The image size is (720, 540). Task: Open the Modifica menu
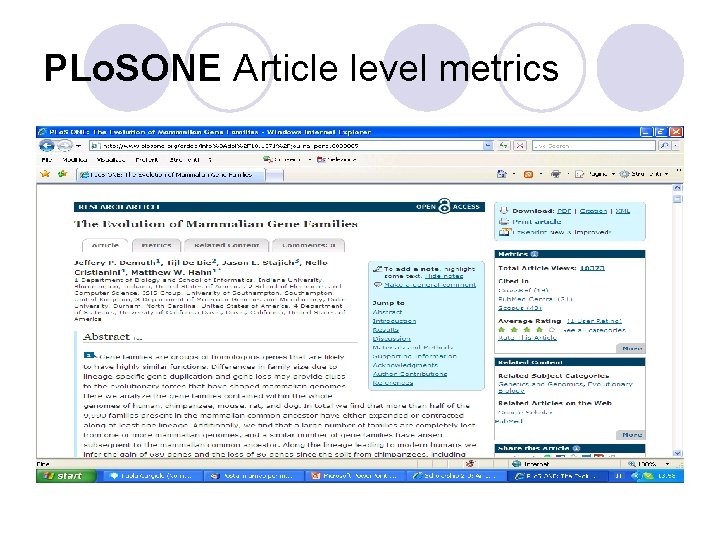[x=74, y=160]
